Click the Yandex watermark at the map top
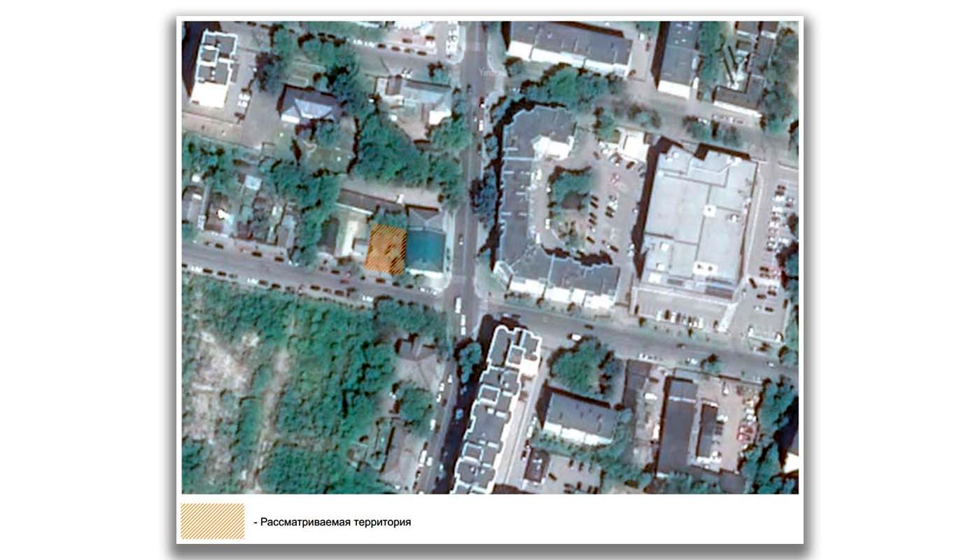The height and width of the screenshot is (560, 980). (487, 71)
